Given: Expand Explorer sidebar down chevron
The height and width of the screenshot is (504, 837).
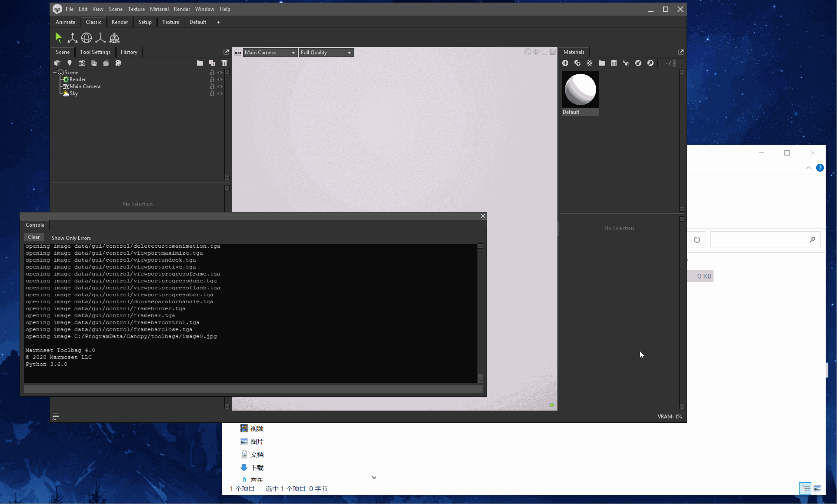Looking at the screenshot, I should click(374, 477).
